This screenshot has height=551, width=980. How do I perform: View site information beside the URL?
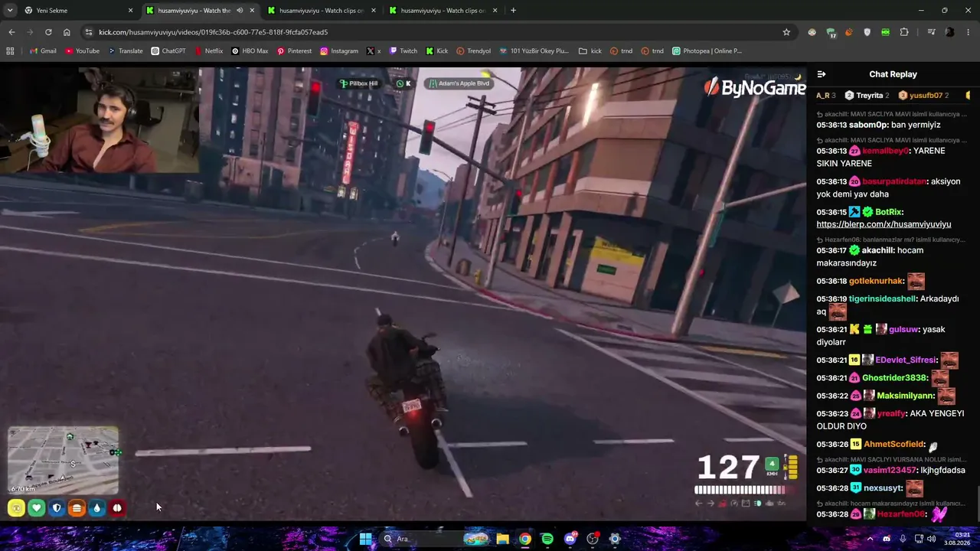[x=89, y=32]
